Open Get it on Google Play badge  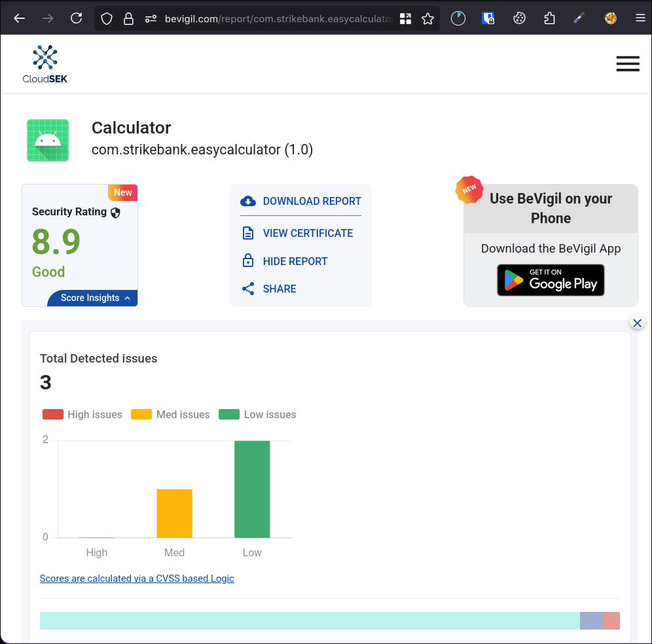click(551, 280)
